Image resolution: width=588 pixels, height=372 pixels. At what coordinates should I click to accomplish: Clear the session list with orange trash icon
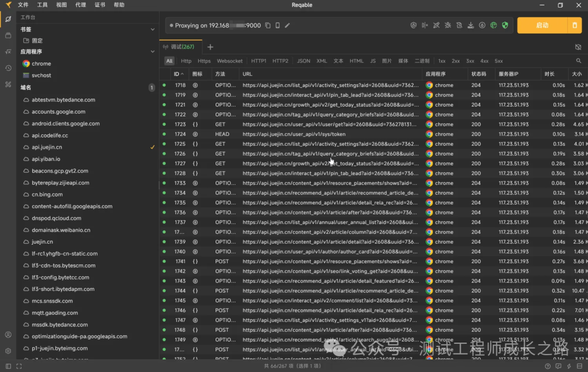[574, 26]
